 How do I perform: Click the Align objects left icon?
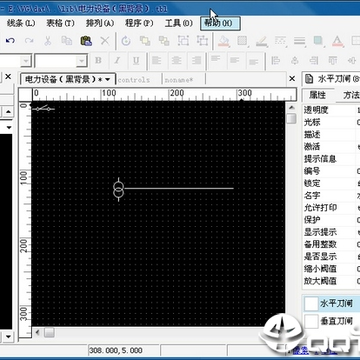point(275,61)
